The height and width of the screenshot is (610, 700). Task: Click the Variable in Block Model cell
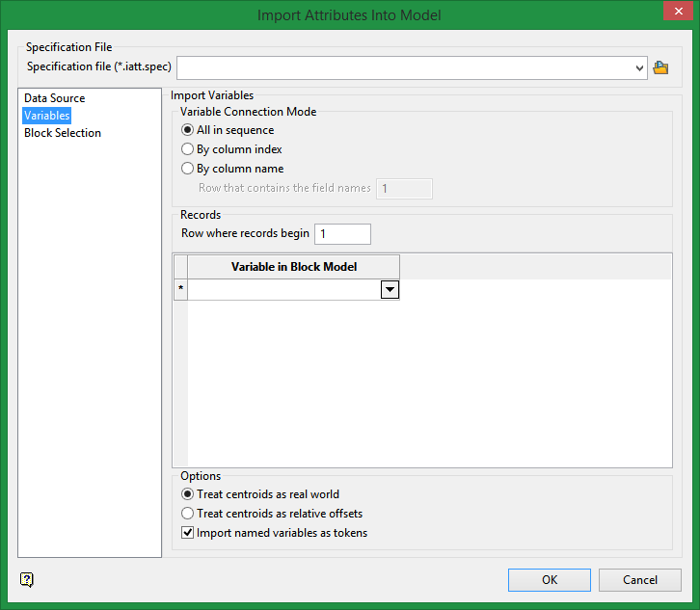tap(284, 289)
